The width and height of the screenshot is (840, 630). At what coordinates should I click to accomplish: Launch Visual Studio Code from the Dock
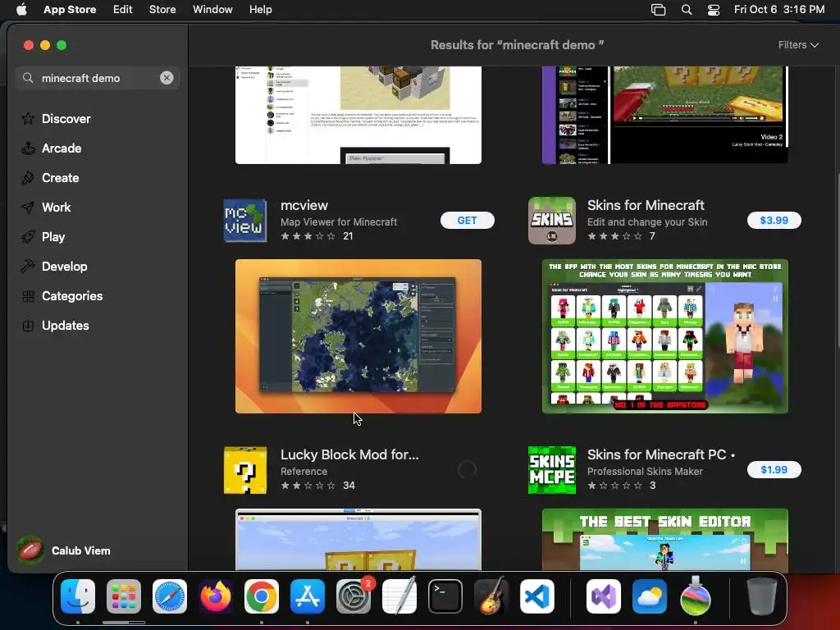pyautogui.click(x=536, y=596)
